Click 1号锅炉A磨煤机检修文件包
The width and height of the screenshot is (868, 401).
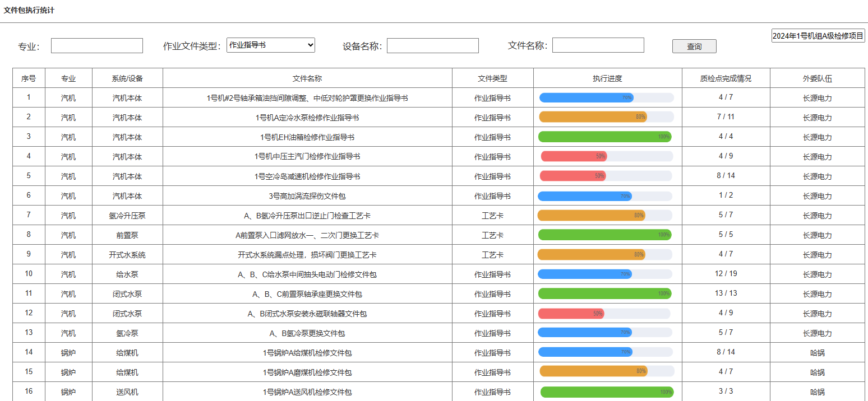point(307,372)
